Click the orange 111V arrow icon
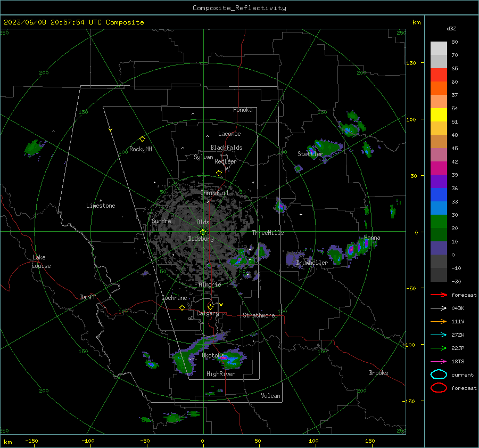This screenshot has width=479, height=448. [439, 321]
